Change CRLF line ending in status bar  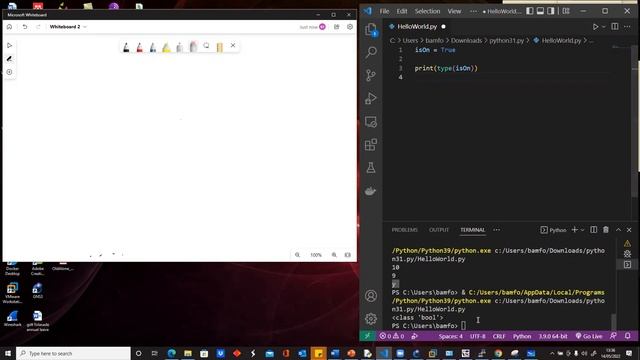499,336
